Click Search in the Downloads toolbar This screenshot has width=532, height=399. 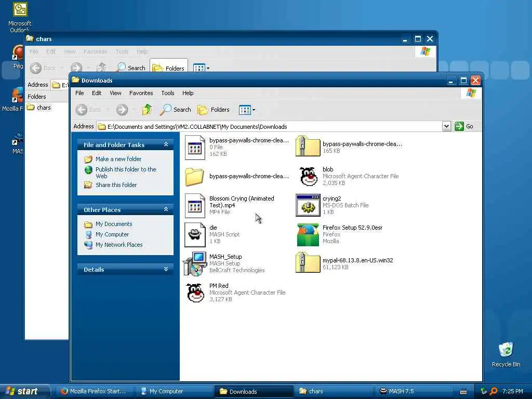coord(176,110)
